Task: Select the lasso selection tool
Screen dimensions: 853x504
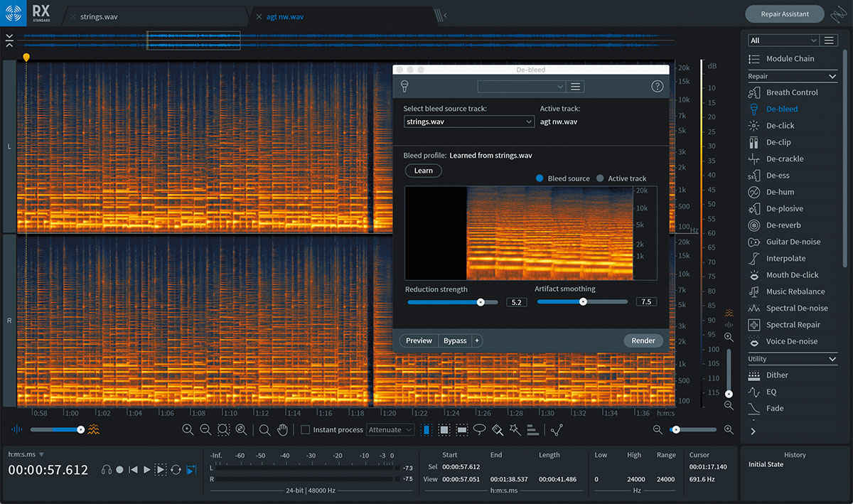Action: coord(479,429)
